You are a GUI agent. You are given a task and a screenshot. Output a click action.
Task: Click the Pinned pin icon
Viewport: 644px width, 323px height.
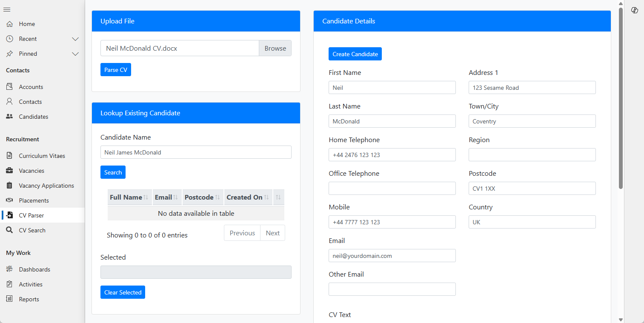[9, 54]
